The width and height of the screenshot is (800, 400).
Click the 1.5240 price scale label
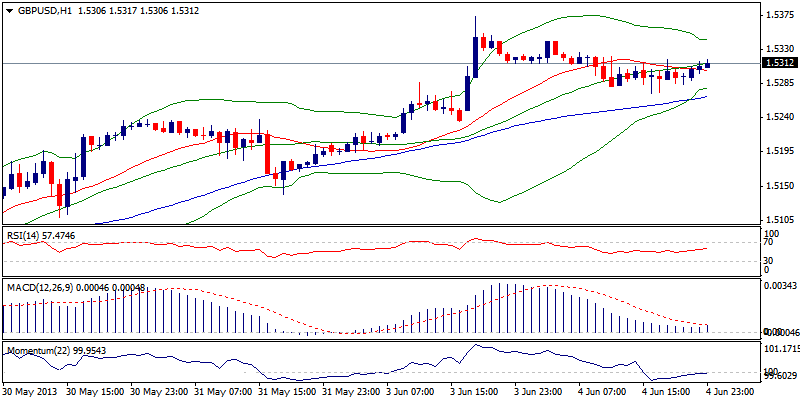click(779, 116)
